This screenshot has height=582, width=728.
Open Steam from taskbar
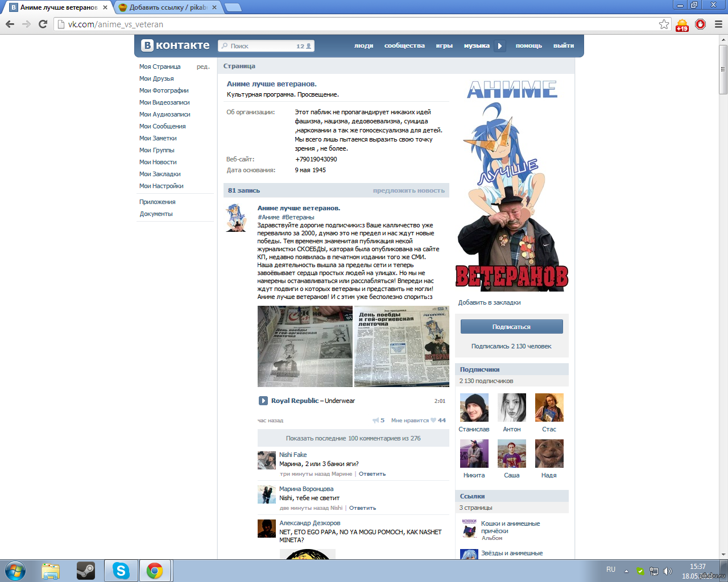(x=86, y=571)
